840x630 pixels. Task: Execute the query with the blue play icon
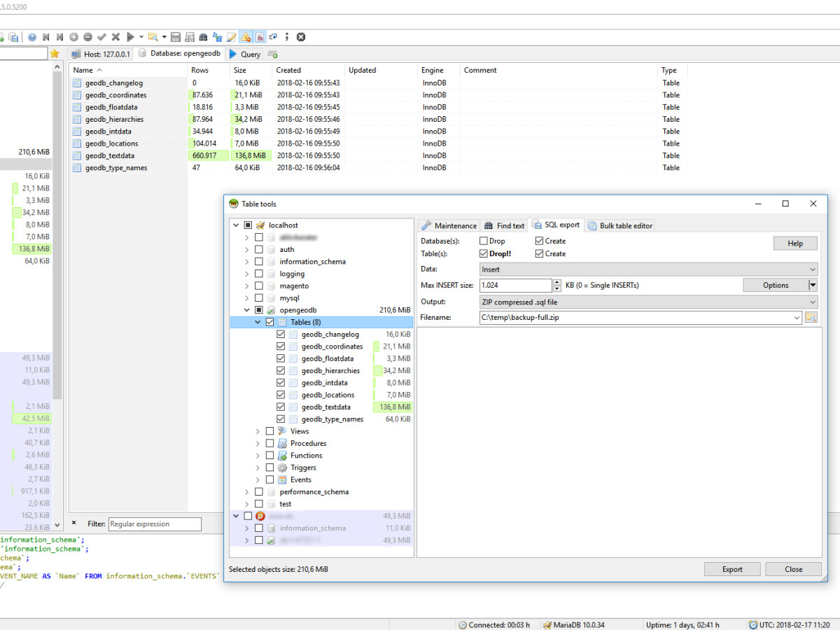pos(131,36)
